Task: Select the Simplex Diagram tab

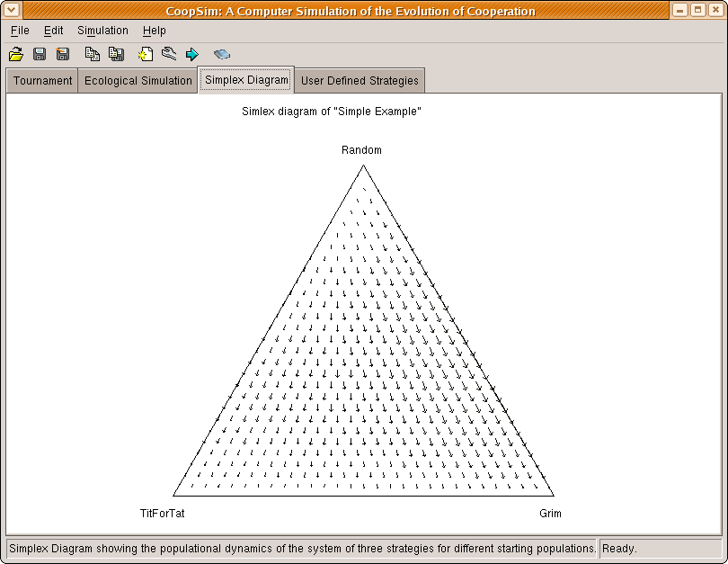Action: click(x=245, y=79)
